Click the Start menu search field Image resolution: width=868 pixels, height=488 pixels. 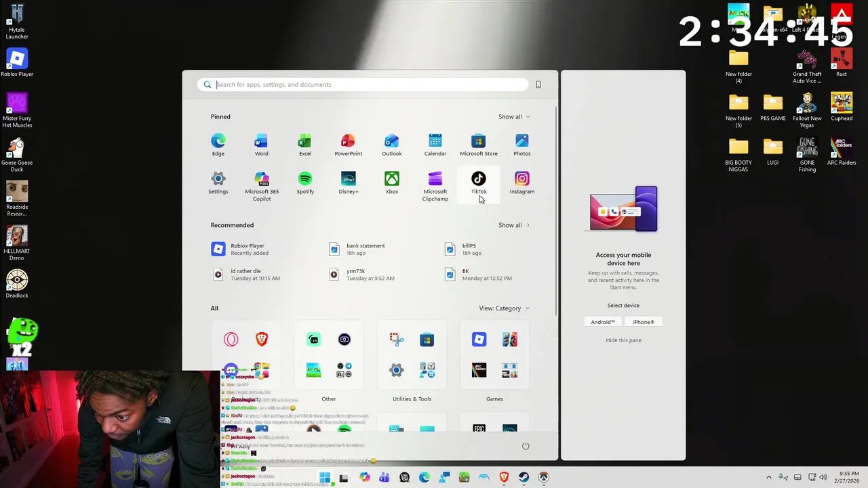pos(363,85)
